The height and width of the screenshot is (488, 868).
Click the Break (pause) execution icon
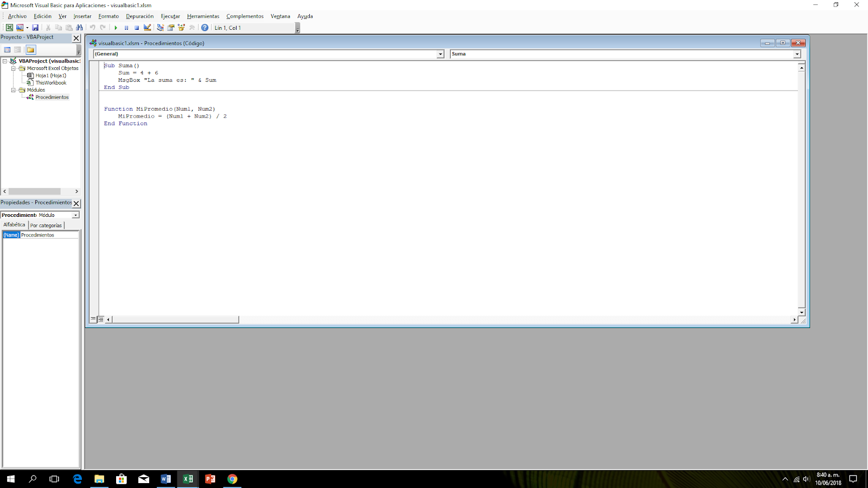pos(126,27)
